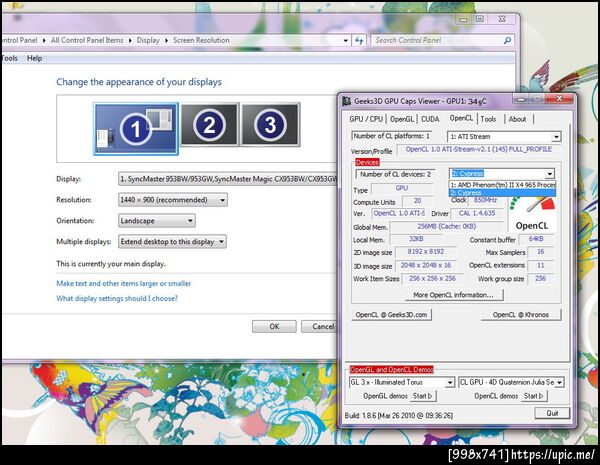Click OK in Screen Resolution window
The width and height of the screenshot is (600, 465).
point(274,326)
